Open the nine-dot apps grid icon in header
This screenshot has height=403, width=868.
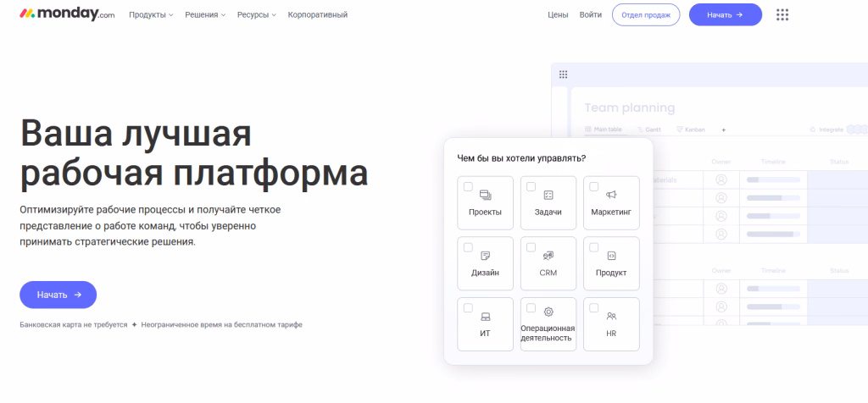tap(782, 15)
